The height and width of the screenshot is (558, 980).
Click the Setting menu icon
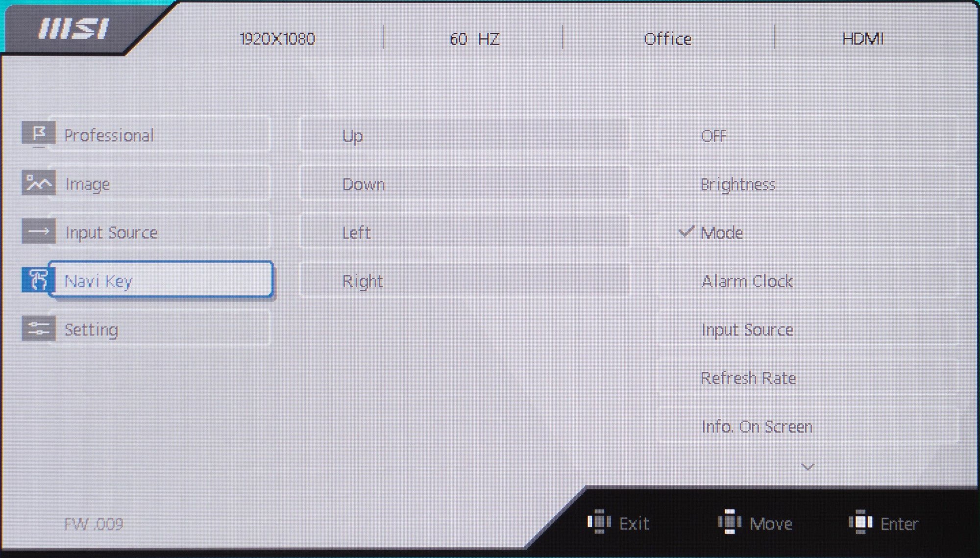39,329
